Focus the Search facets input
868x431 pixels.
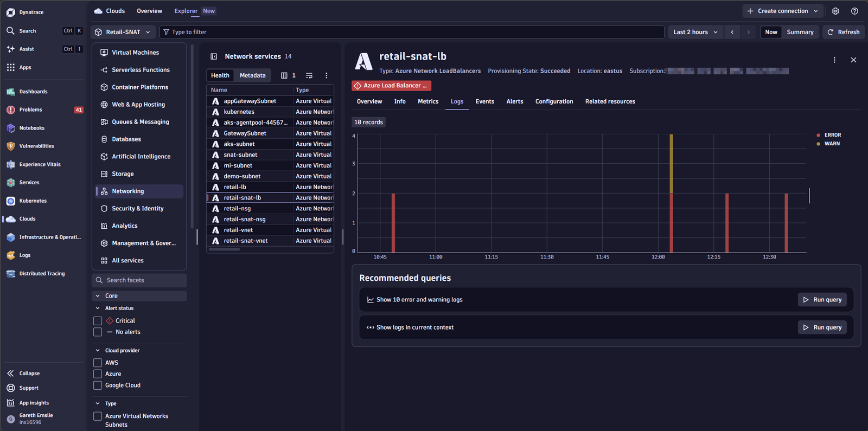pyautogui.click(x=139, y=280)
